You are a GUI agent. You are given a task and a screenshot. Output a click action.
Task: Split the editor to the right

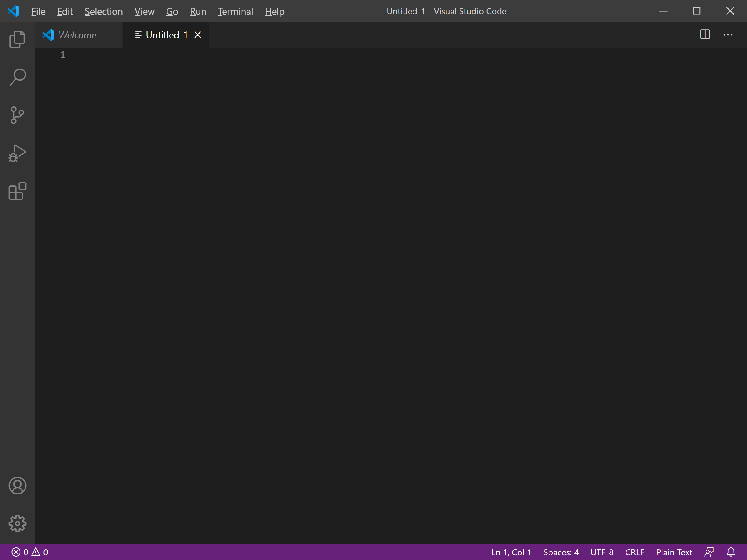[x=705, y=34]
